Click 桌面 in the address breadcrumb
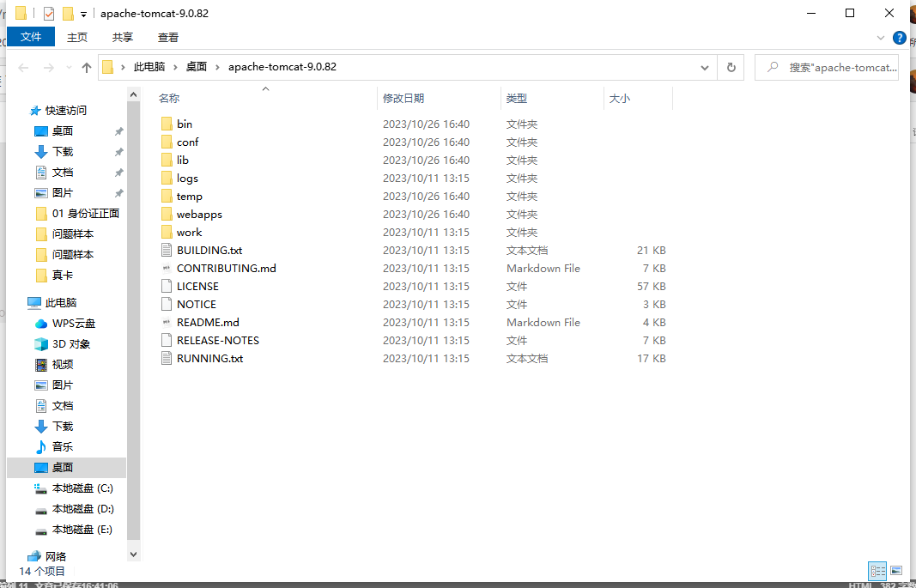This screenshot has width=916, height=588. pos(197,67)
